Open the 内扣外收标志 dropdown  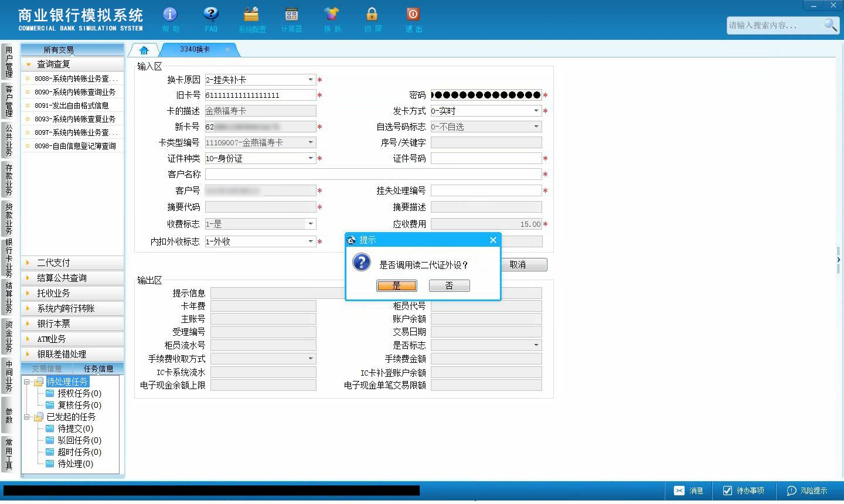point(311,241)
